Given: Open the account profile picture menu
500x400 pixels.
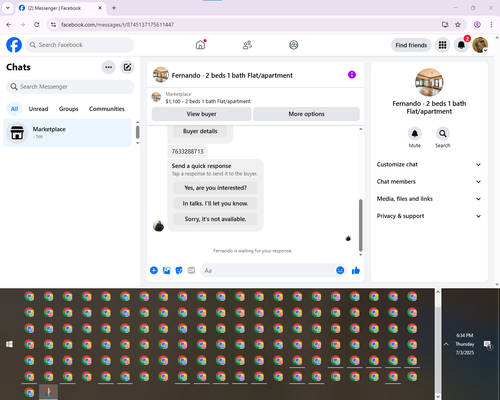Looking at the screenshot, I should (480, 45).
